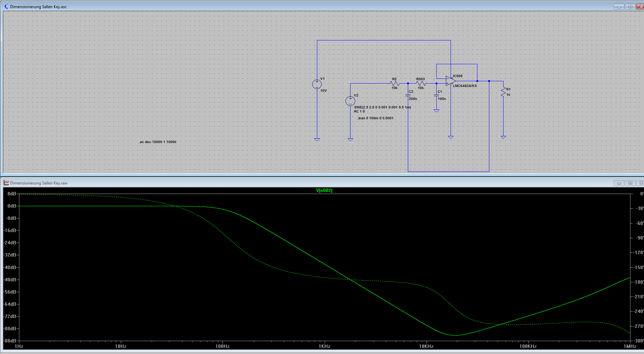Click the ground symbol beneath capacitor C1

tap(436, 111)
